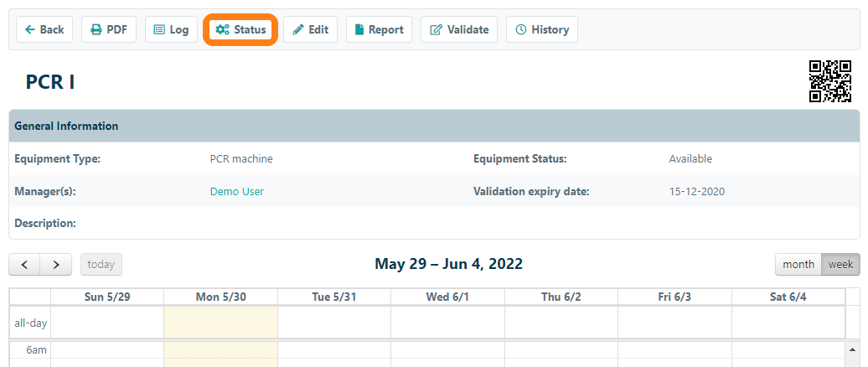The image size is (868, 367).
Task: Click the QR code image
Action: click(x=830, y=81)
